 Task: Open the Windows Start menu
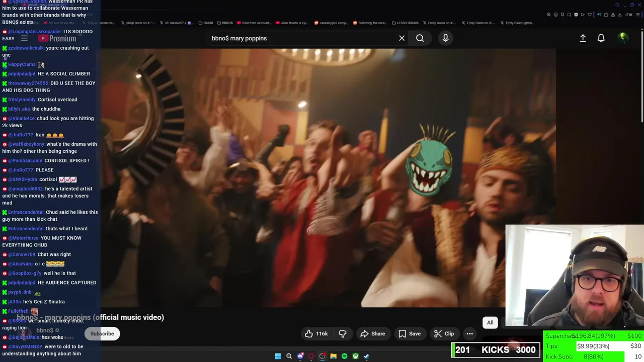278,356
